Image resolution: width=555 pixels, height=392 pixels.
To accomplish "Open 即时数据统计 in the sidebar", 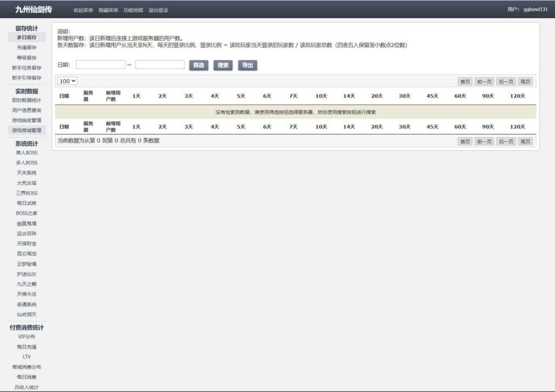I will [27, 100].
